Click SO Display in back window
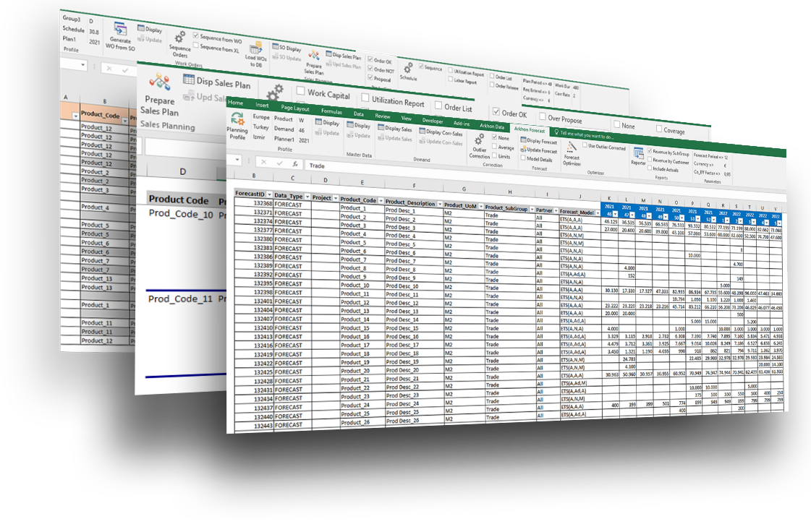Image resolution: width=811 pixels, height=532 pixels. (287, 48)
